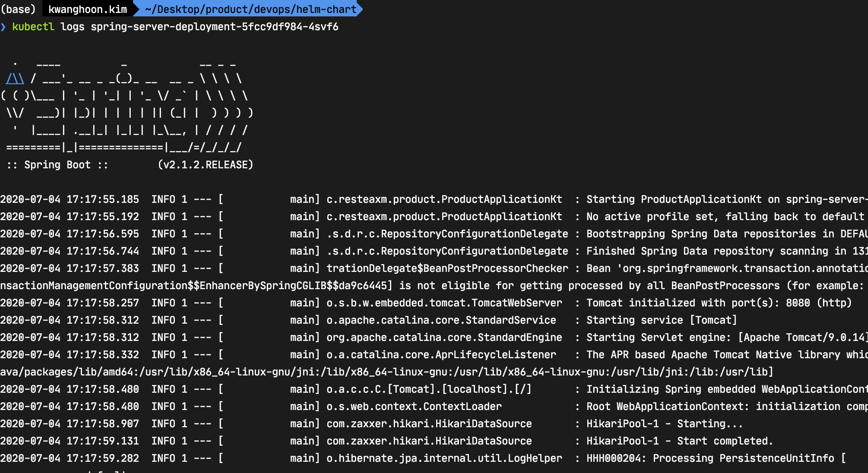The image size is (868, 473).
Task: Click 'HikariPool-1 - Starting...' log message
Action: pyautogui.click(x=664, y=424)
